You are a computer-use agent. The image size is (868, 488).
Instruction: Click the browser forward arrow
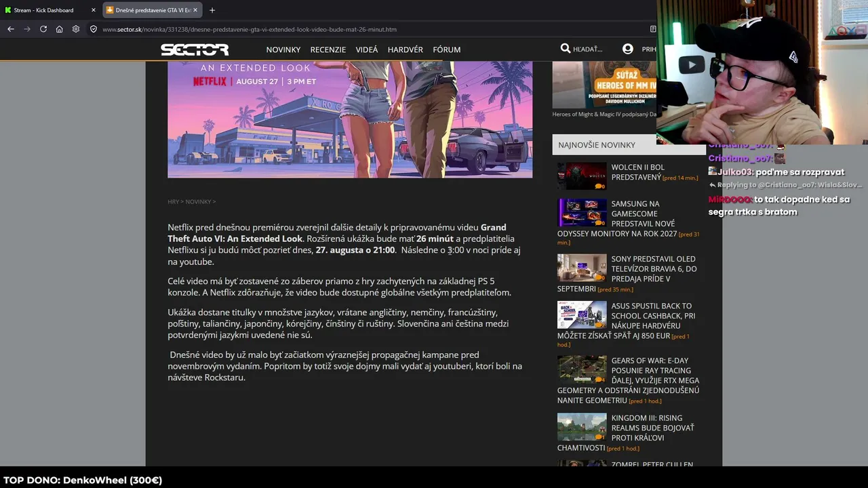[27, 29]
